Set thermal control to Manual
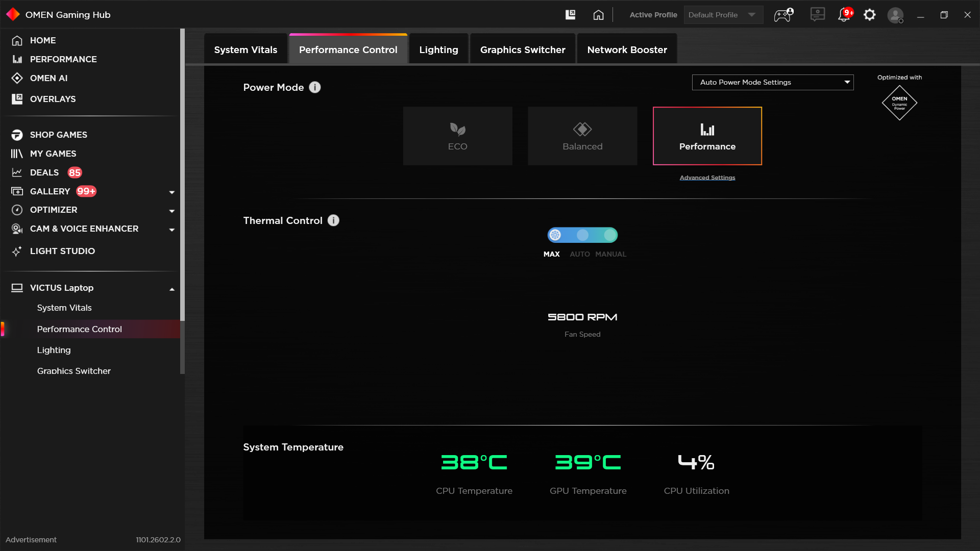This screenshot has height=551, width=980. coord(610,235)
